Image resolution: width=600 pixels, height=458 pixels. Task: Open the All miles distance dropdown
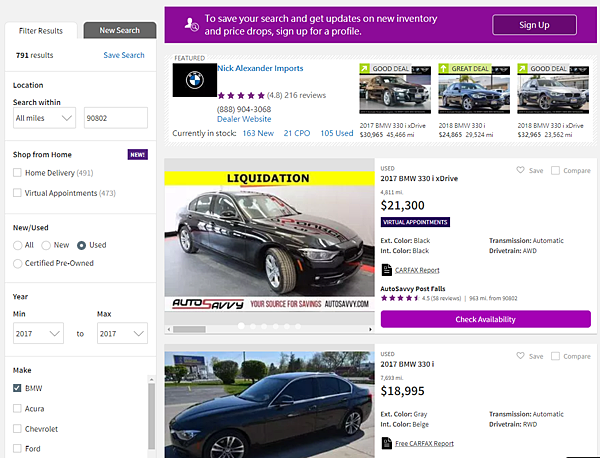pos(44,118)
